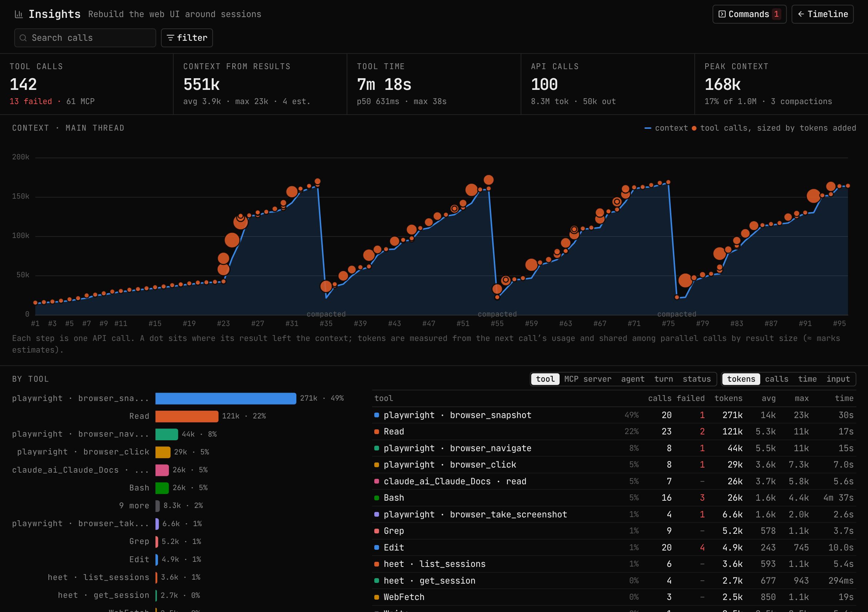Click the #95 tick label
This screenshot has height=612, width=868.
[x=839, y=323]
